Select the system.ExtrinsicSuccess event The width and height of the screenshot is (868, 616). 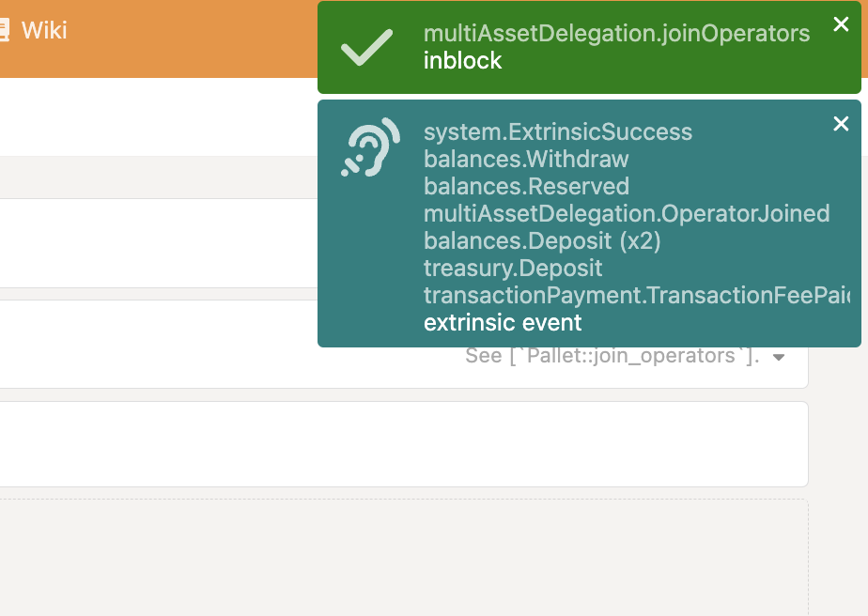point(558,131)
